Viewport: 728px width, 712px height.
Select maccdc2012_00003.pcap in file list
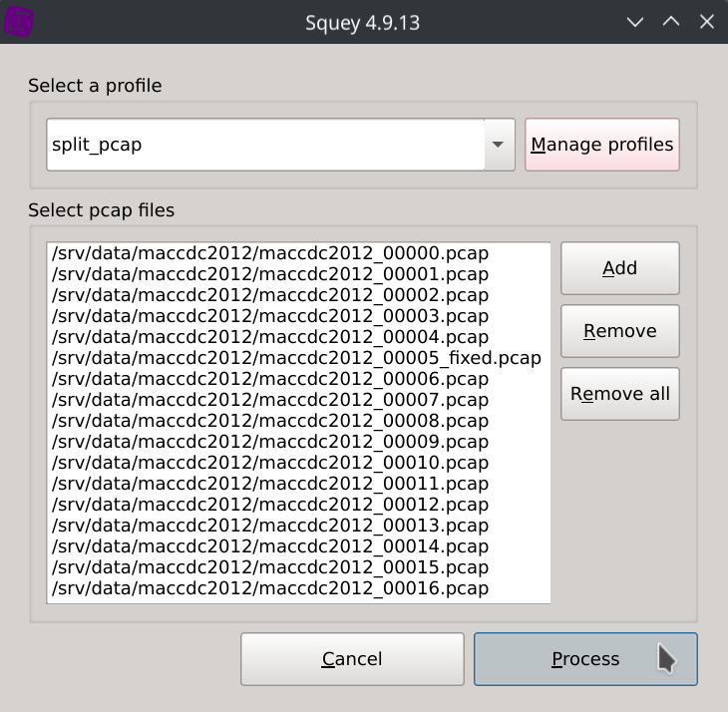pos(270,316)
